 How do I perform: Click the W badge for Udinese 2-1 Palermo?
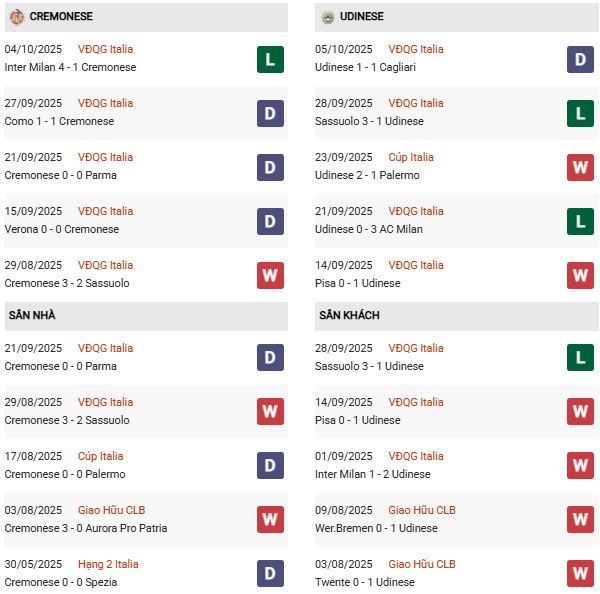tap(581, 167)
